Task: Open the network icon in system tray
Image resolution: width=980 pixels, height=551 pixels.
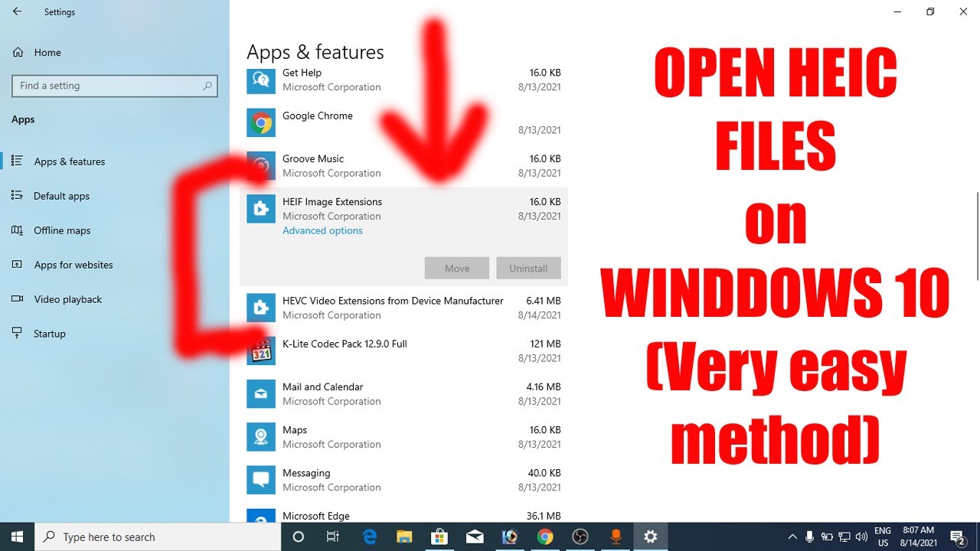Action: (844, 536)
